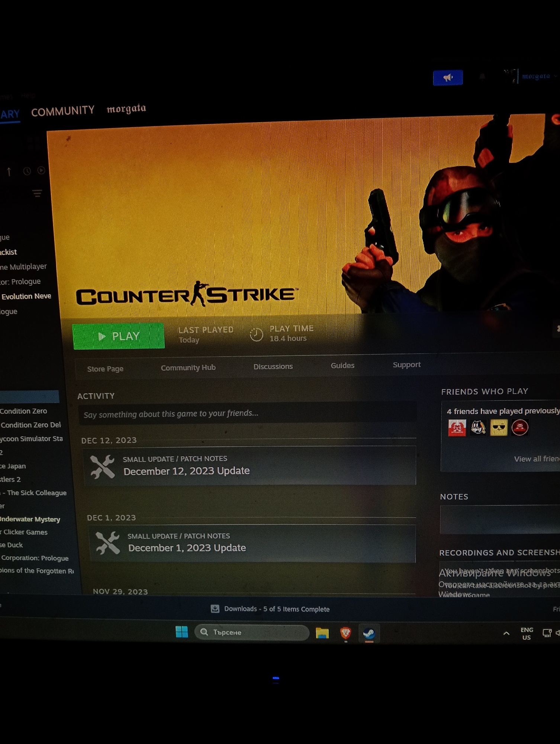Image resolution: width=560 pixels, height=744 pixels.
Task: Click the Notes text area
Action: (x=499, y=519)
